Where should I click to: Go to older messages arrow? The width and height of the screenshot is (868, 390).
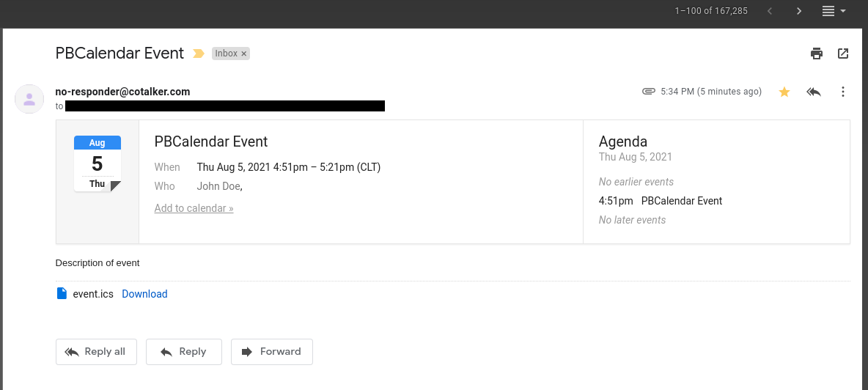click(799, 11)
